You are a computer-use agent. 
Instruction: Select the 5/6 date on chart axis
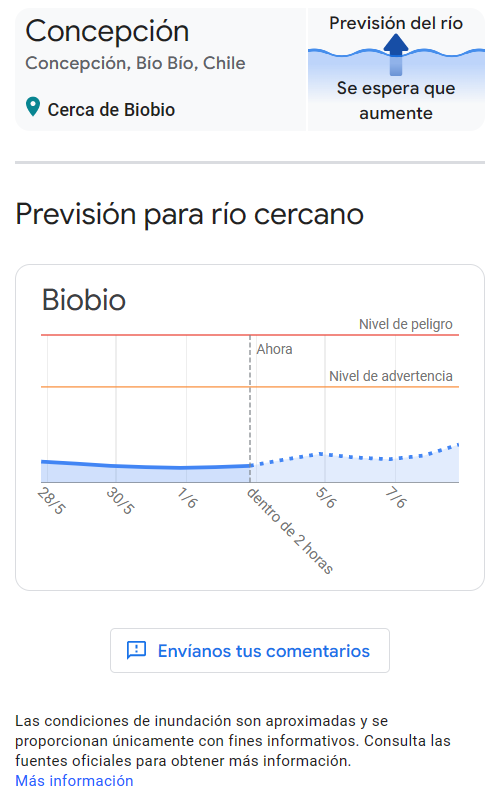coord(326,498)
